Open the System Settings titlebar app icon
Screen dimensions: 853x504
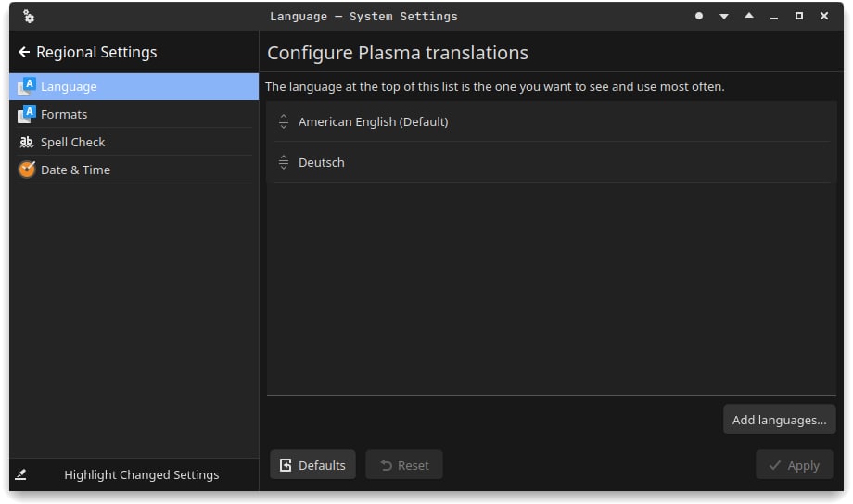pos(29,17)
